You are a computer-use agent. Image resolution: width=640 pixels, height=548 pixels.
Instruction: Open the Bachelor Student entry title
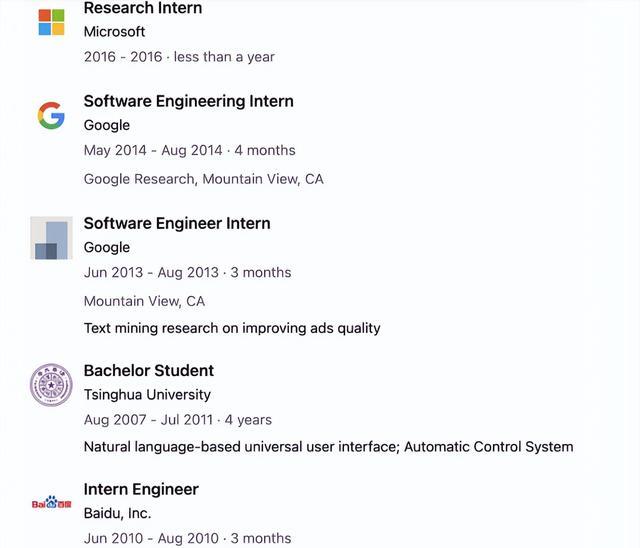coord(149,371)
